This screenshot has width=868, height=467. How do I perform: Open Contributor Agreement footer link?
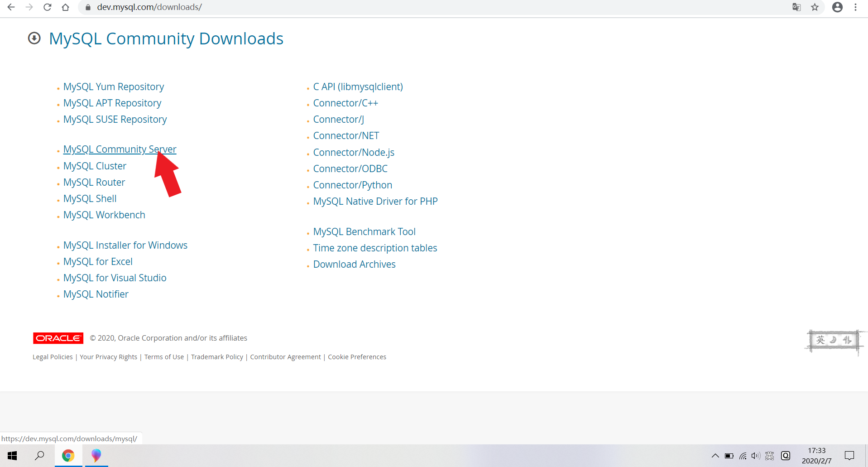[286, 357]
